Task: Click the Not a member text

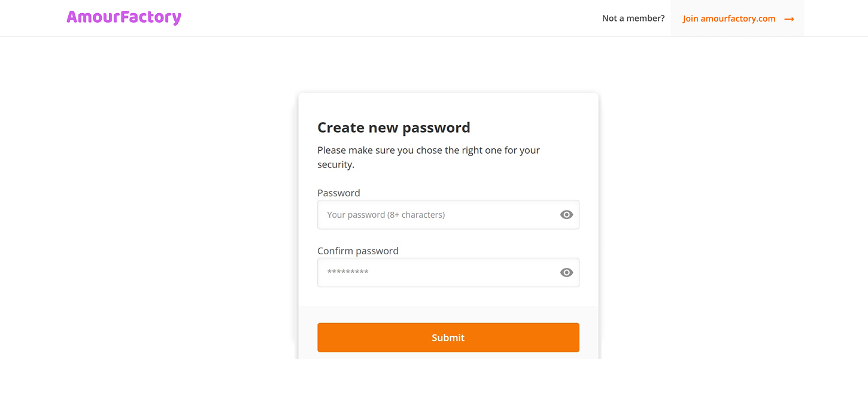Action: [633, 18]
